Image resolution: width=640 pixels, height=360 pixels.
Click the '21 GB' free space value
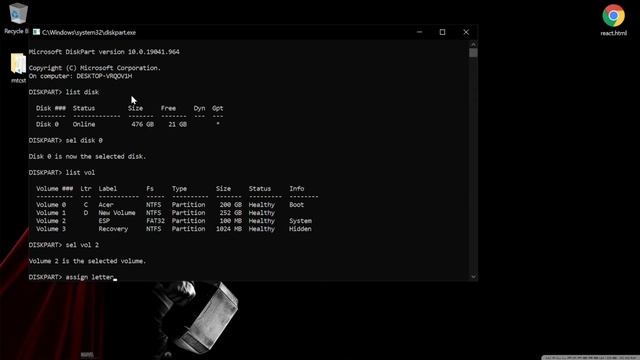(x=178, y=124)
